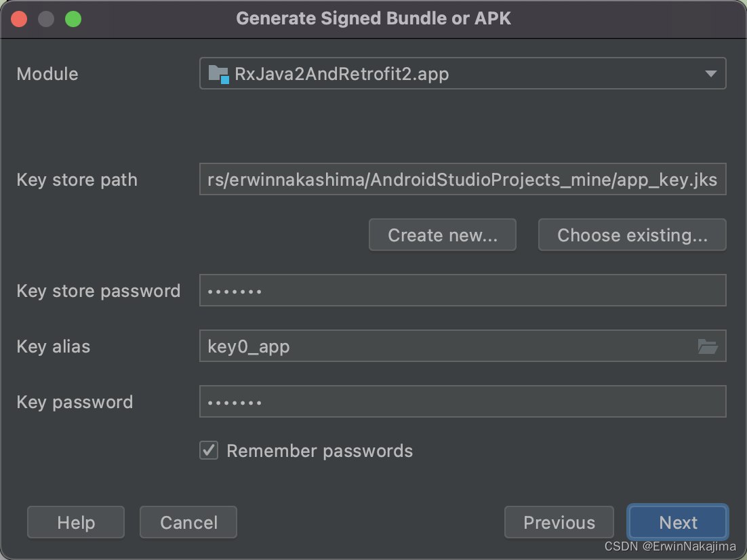
Task: Click the yellow minimize traffic light icon
Action: tap(45, 18)
